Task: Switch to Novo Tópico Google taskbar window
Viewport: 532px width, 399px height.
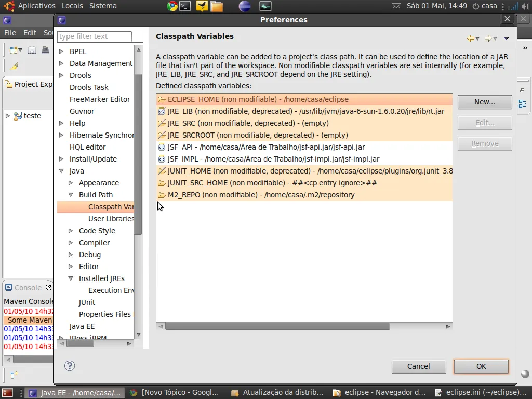Action: [176, 393]
